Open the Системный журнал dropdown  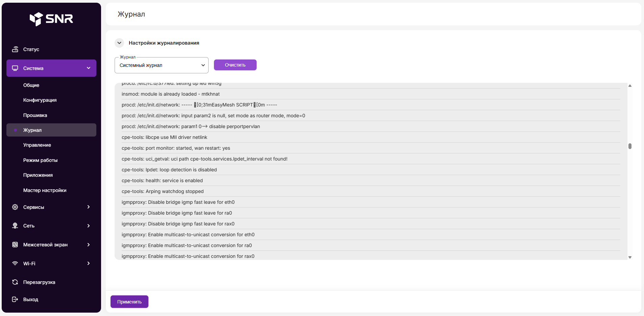pyautogui.click(x=161, y=65)
